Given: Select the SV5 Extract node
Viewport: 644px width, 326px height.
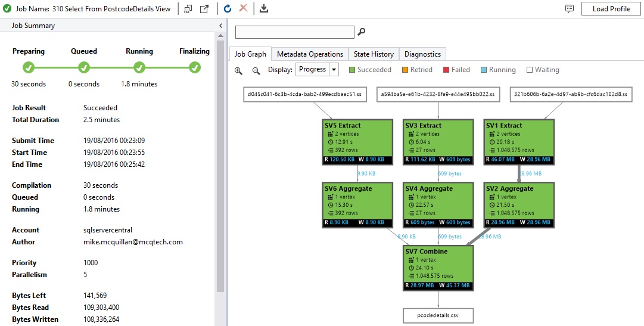Looking at the screenshot, I should point(357,142).
